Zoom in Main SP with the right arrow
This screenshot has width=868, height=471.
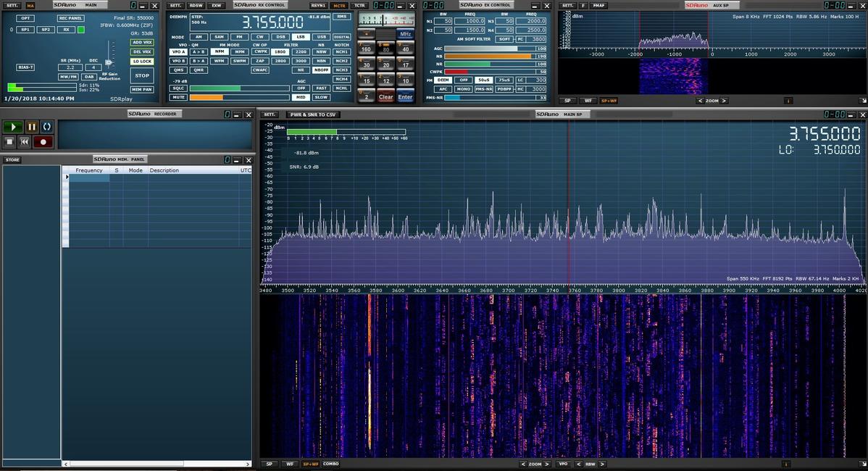[547, 464]
